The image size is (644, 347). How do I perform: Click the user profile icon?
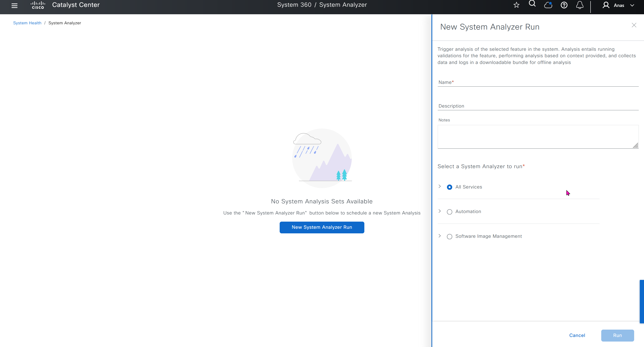606,5
